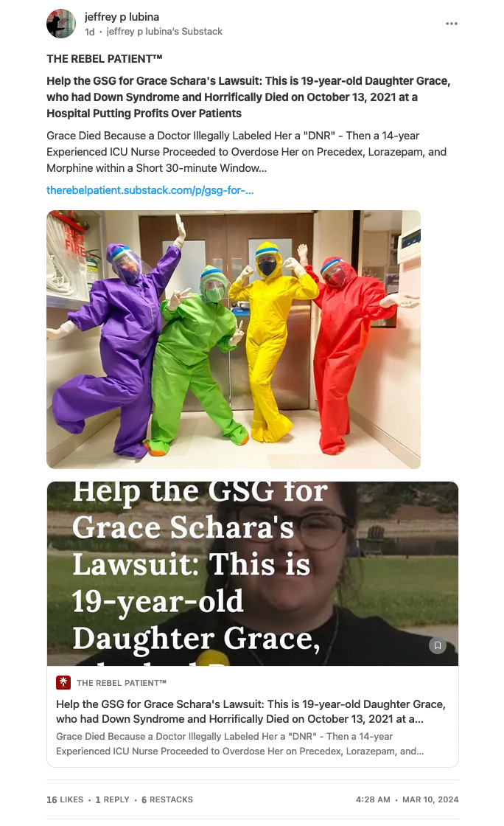
Task: Save article with the bookmark icon
Action: pyautogui.click(x=437, y=645)
